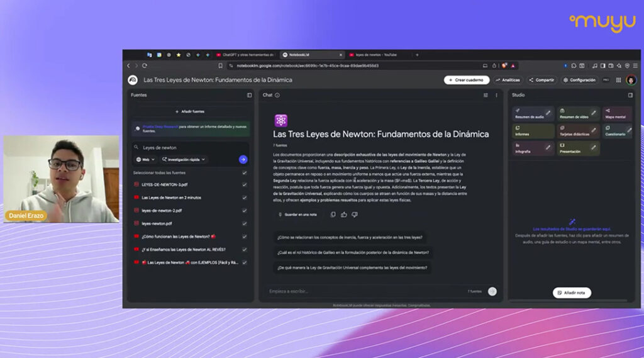This screenshot has width=644, height=358.
Task: Edit the Resumen de audio pencil icon
Action: coord(548,113)
